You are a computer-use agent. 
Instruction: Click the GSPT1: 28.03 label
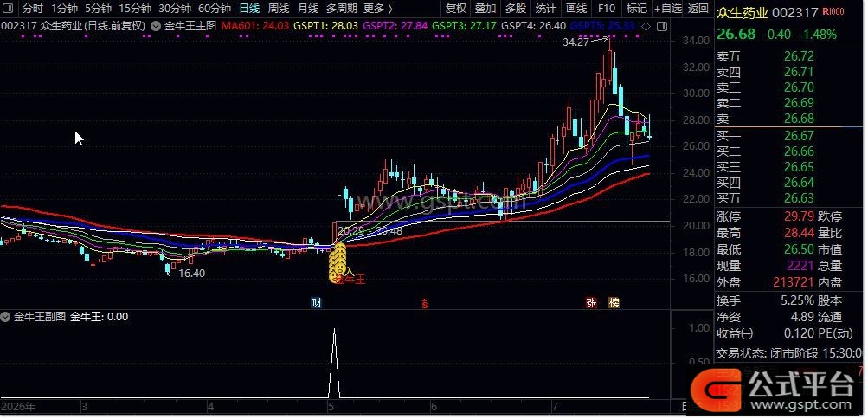(x=326, y=25)
